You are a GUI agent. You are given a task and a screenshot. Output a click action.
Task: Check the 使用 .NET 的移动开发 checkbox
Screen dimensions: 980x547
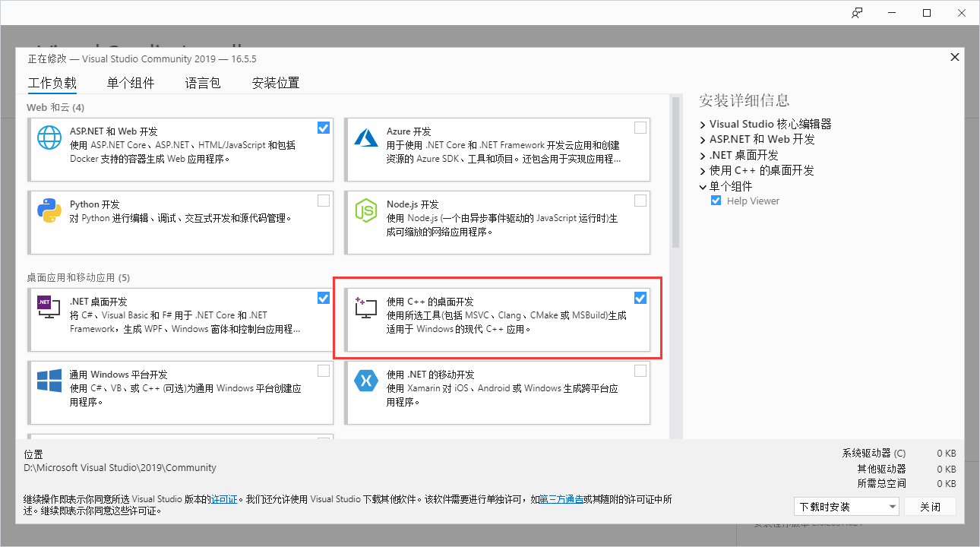coord(640,371)
